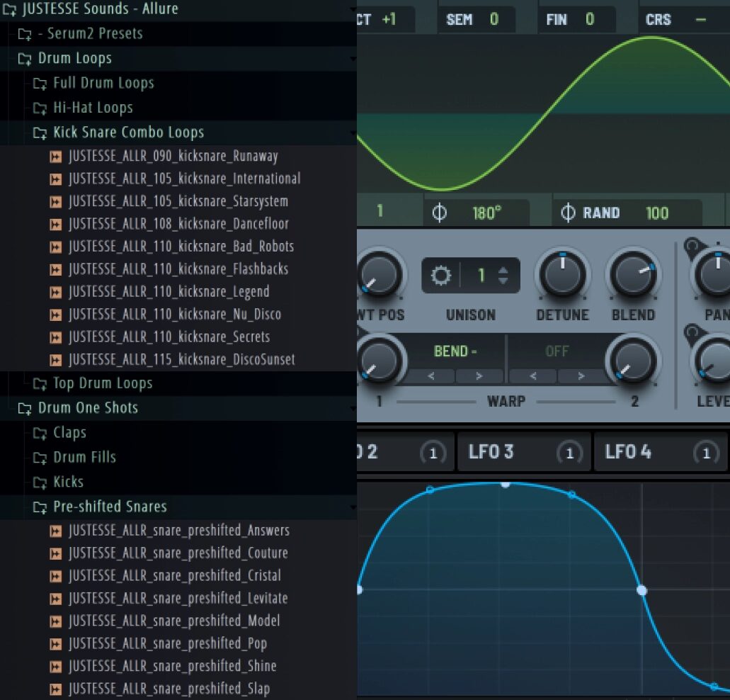Screen dimensions: 730x700
Task: Click the random phase icon beside RAND
Action: coord(568,213)
